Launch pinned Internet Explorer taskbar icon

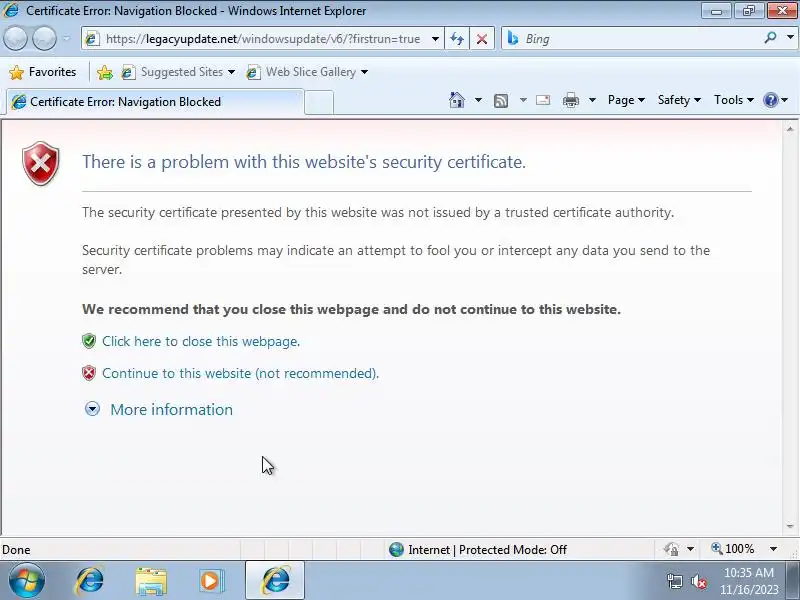point(90,581)
